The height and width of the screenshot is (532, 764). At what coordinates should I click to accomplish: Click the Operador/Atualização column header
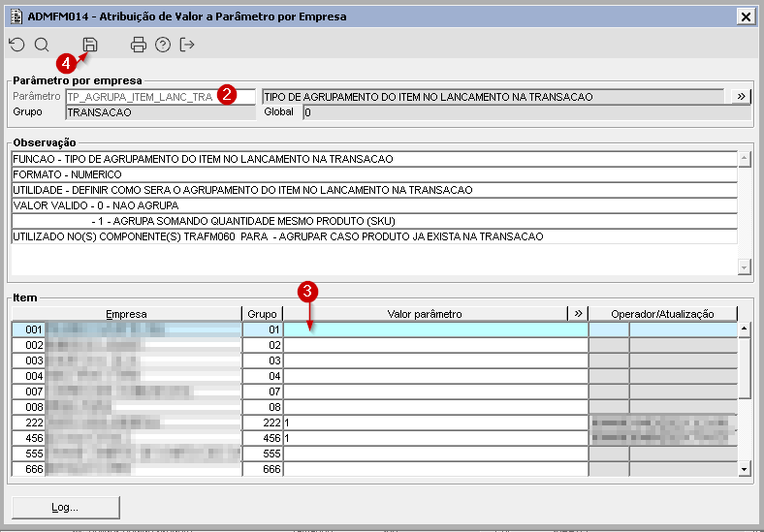(662, 314)
